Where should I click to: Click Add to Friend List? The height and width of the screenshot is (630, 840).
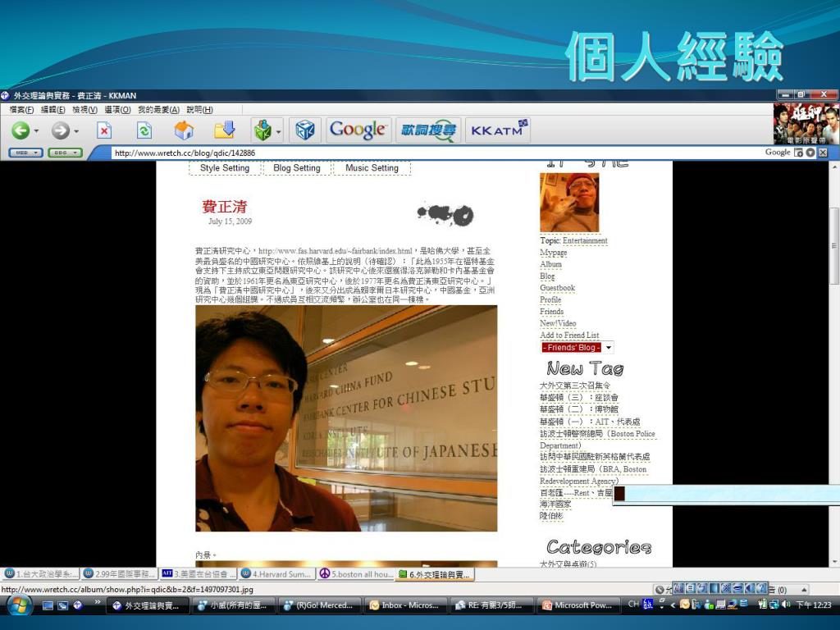click(569, 336)
